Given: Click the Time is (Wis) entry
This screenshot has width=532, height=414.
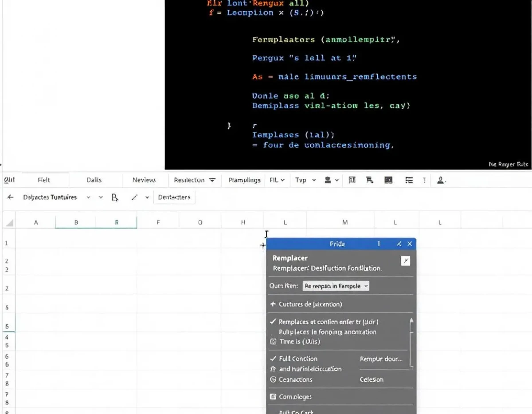Looking at the screenshot, I should coord(299,342).
